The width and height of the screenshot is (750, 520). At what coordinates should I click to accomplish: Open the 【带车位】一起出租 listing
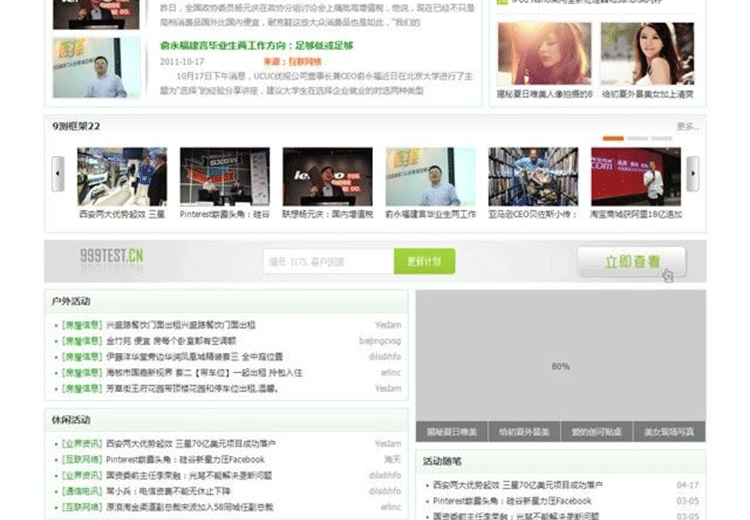[204, 373]
